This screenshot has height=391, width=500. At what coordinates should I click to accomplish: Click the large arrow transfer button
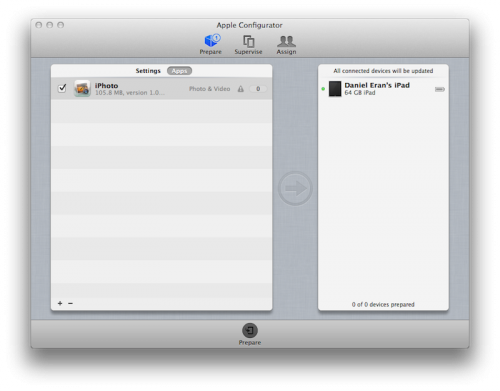pyautogui.click(x=295, y=188)
